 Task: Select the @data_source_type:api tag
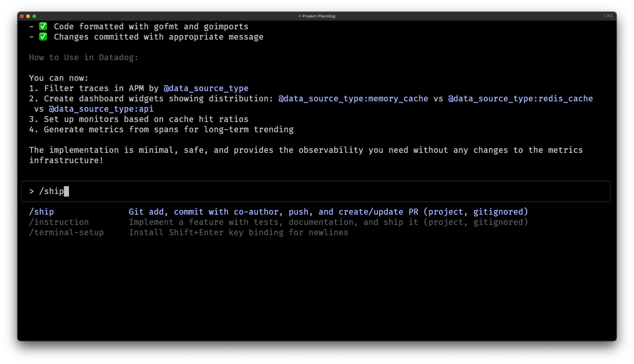tap(101, 109)
